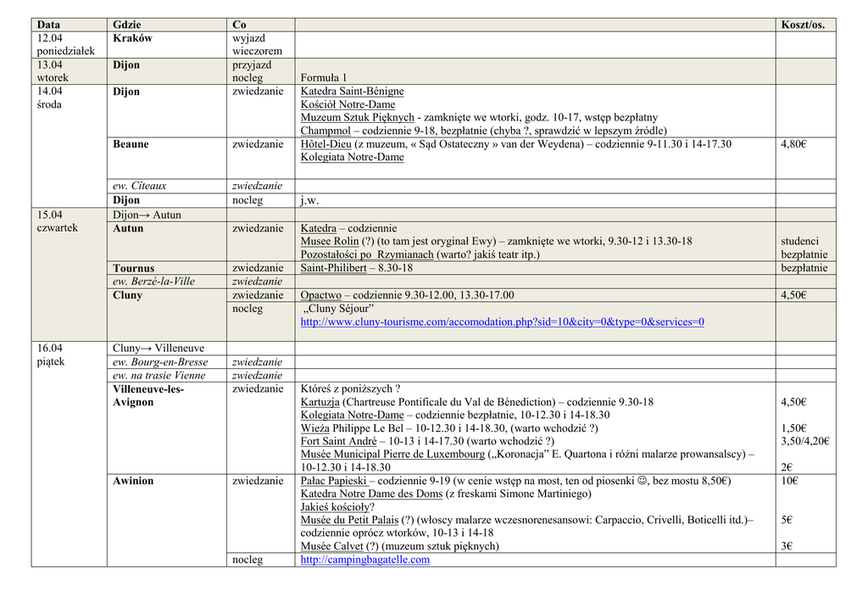Select the Musee Rolin entry
Screen dimensions: 868x614
pyautogui.click(x=330, y=242)
